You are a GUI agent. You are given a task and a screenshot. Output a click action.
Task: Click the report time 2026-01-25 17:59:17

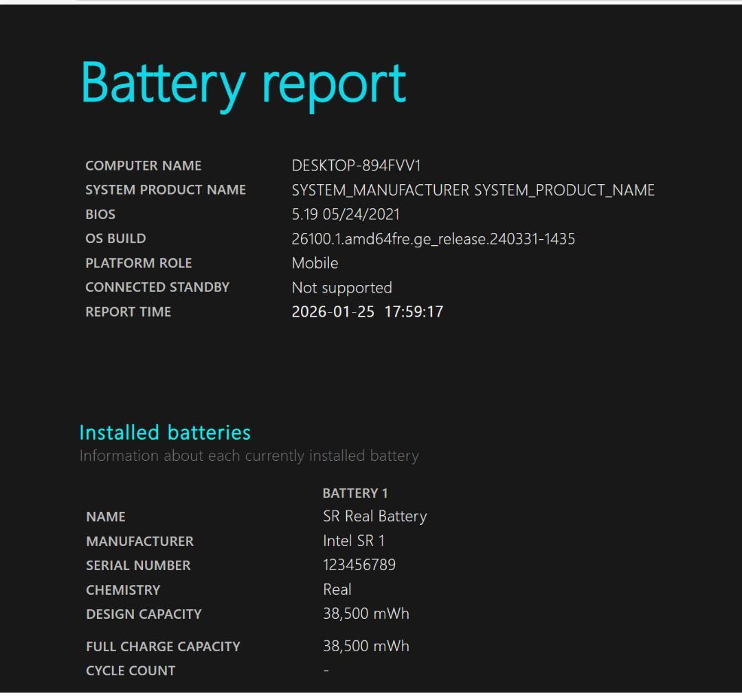coord(367,312)
